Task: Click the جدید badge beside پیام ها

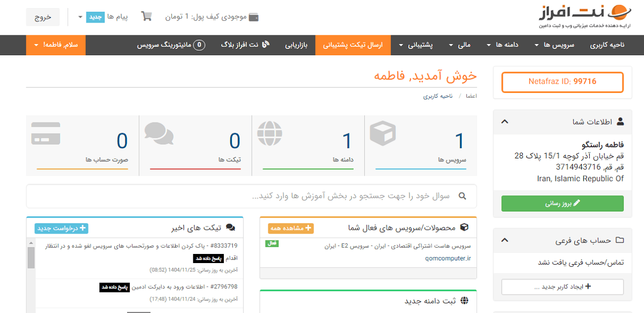Action: [96, 17]
